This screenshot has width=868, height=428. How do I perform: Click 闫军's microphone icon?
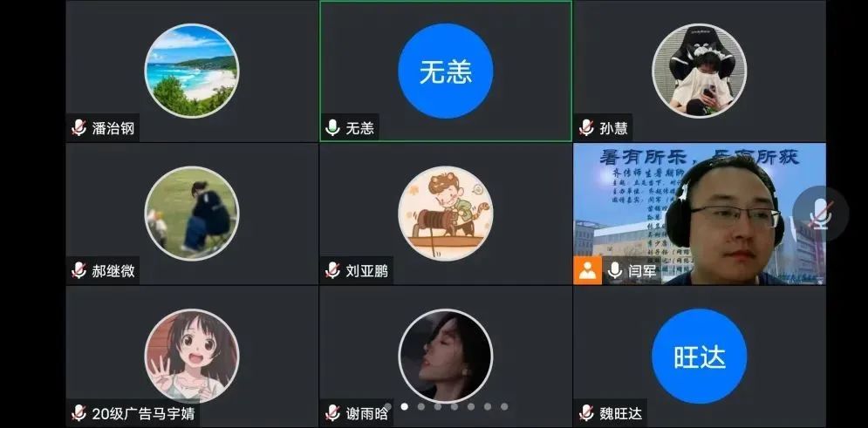[615, 270]
